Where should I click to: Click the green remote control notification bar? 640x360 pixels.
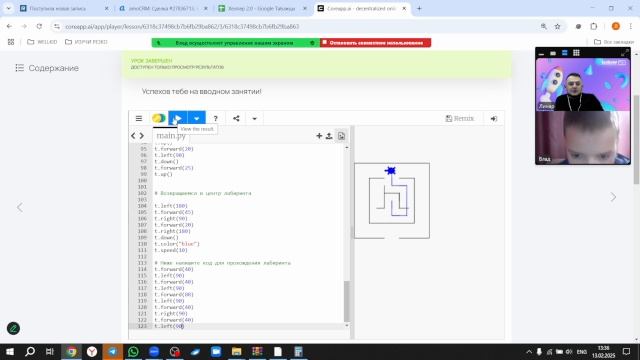(x=236, y=43)
